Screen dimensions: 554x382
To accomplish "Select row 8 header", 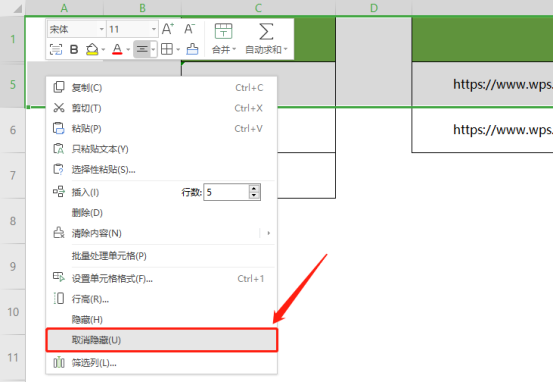I will [x=13, y=221].
